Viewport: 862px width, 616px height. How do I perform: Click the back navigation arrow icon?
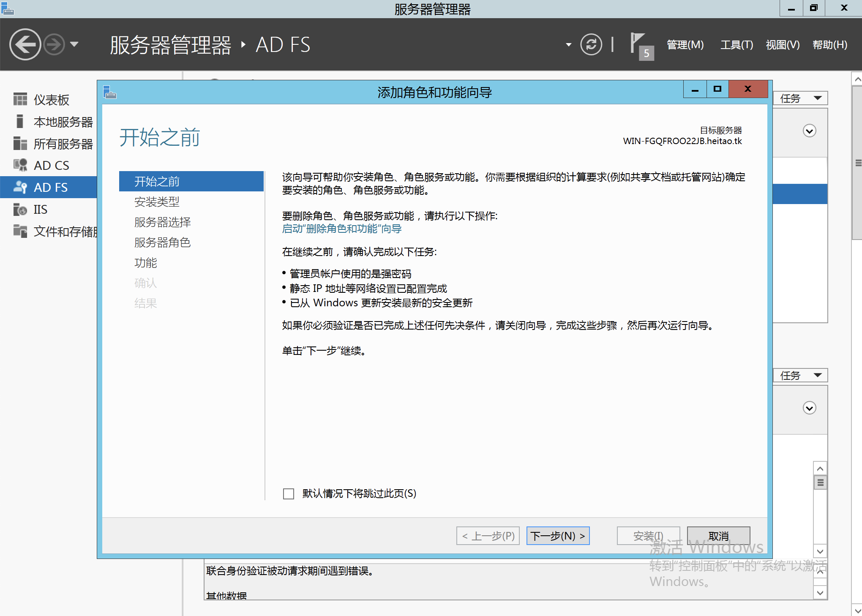[25, 44]
